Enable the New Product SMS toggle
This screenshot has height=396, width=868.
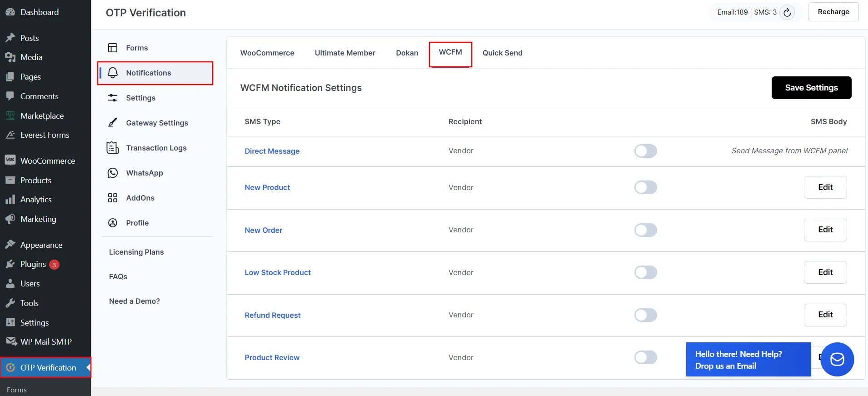click(x=646, y=187)
